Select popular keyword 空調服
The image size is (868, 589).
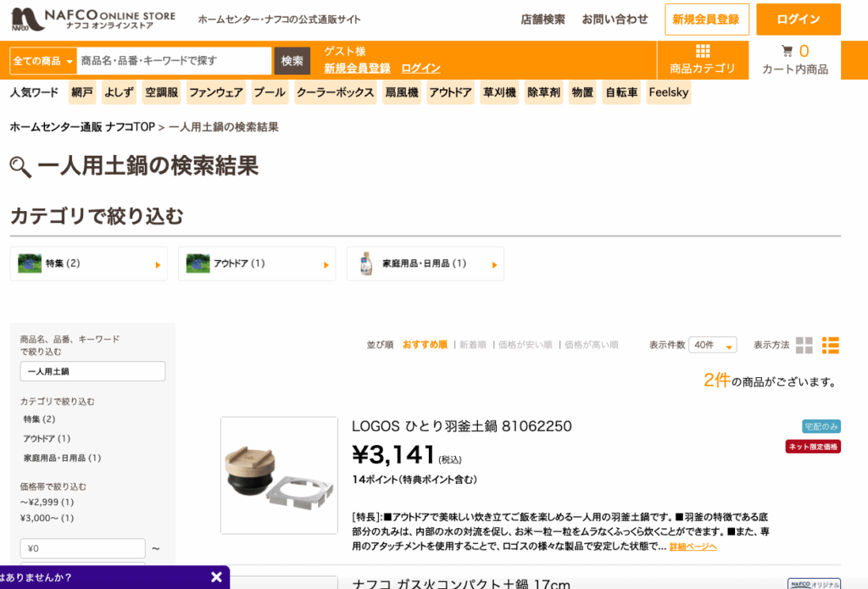click(x=162, y=92)
